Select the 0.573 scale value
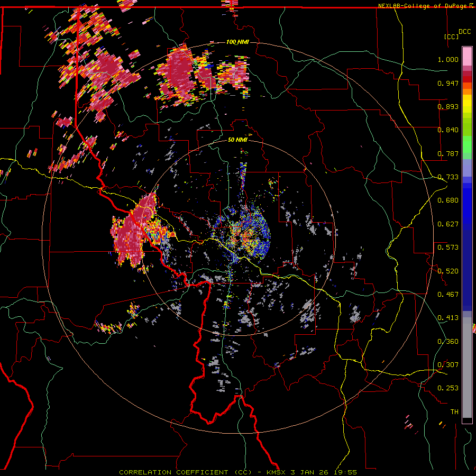This screenshot has height=476, width=476. click(x=448, y=248)
